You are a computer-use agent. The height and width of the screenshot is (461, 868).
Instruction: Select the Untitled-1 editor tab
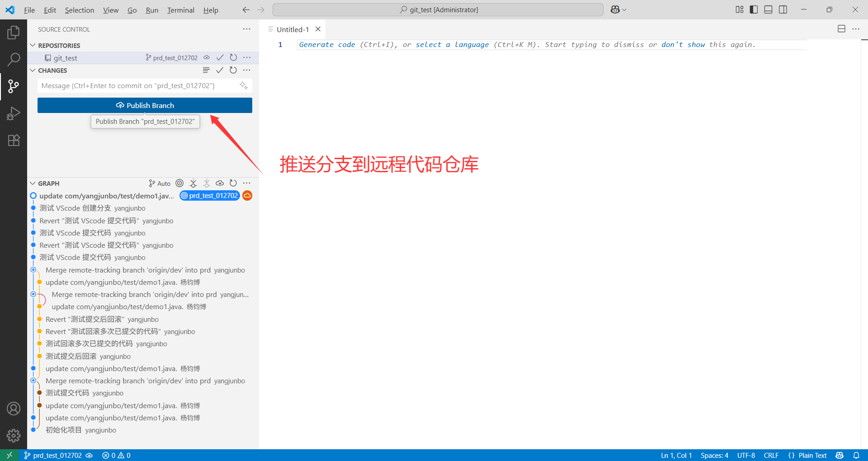292,29
